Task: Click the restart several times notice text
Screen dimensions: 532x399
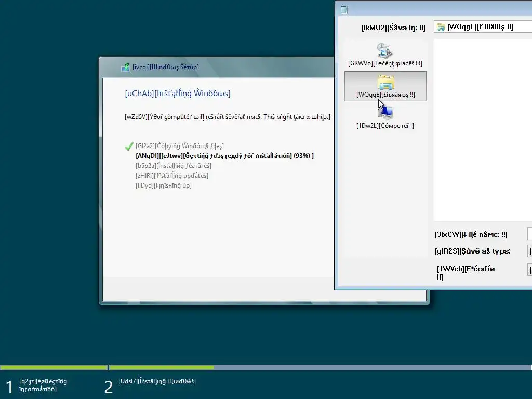Action: click(x=228, y=117)
